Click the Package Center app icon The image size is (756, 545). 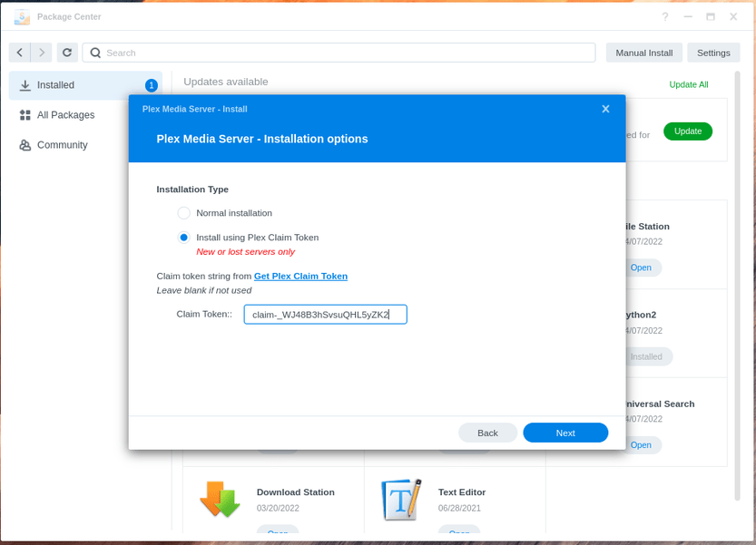[22, 17]
